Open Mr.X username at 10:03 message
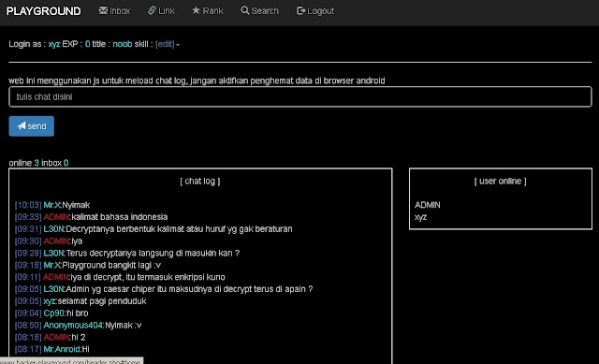Image resolution: width=599 pixels, height=364 pixels. click(52, 205)
